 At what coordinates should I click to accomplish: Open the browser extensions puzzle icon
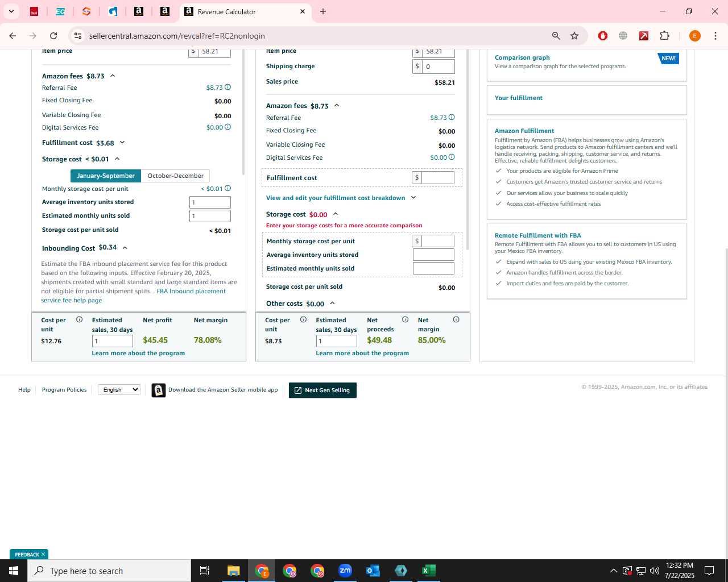point(664,36)
